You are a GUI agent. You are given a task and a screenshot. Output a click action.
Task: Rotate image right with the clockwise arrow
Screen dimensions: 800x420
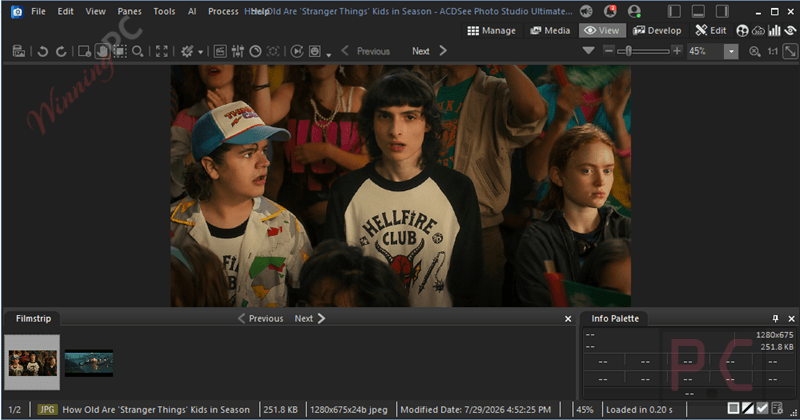tap(61, 51)
